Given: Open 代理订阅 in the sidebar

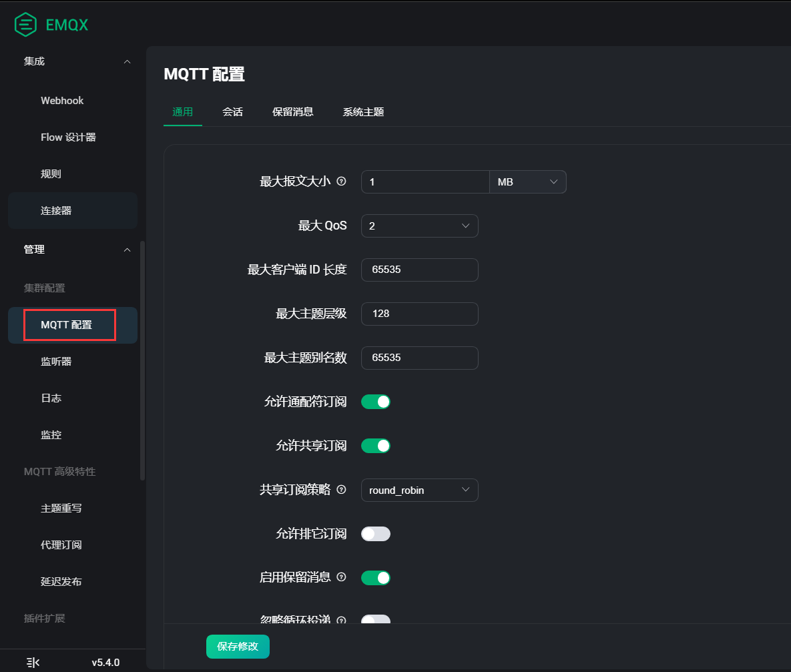Looking at the screenshot, I should pyautogui.click(x=73, y=545).
